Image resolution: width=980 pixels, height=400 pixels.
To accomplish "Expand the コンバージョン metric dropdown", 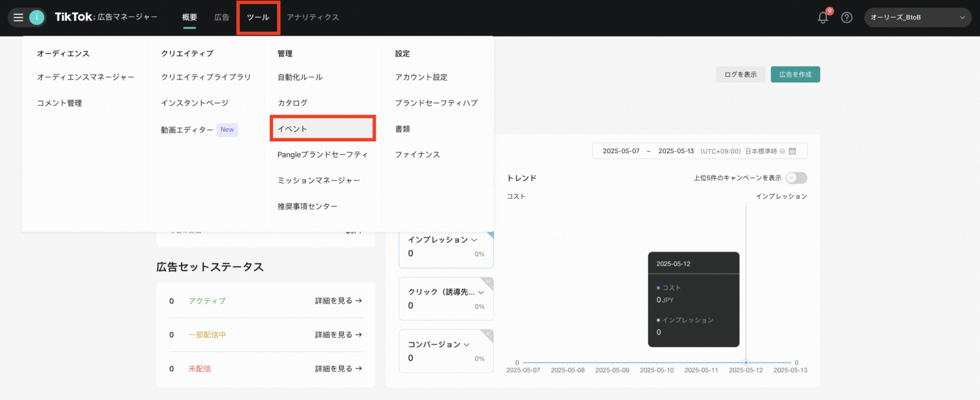I will tap(467, 345).
